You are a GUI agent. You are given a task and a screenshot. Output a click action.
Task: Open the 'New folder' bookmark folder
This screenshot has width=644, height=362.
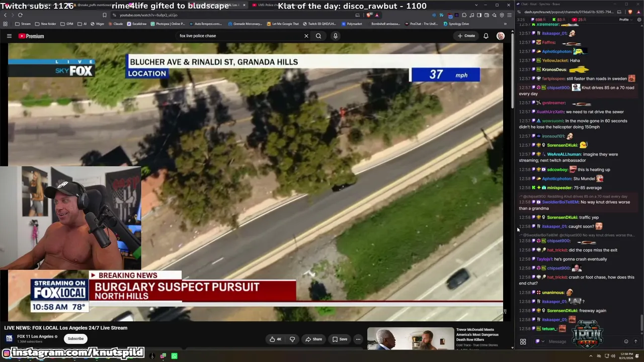click(46, 24)
